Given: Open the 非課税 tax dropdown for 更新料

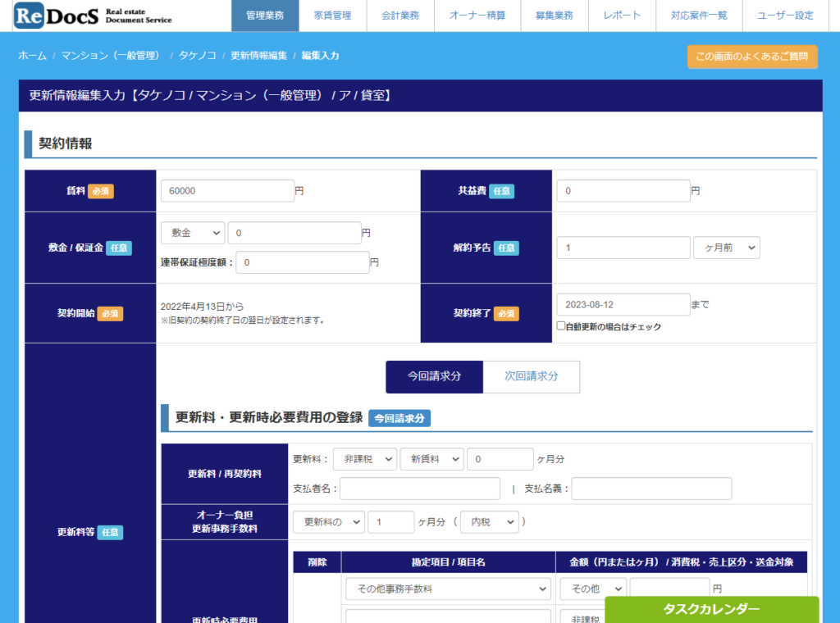Looking at the screenshot, I should (x=364, y=459).
